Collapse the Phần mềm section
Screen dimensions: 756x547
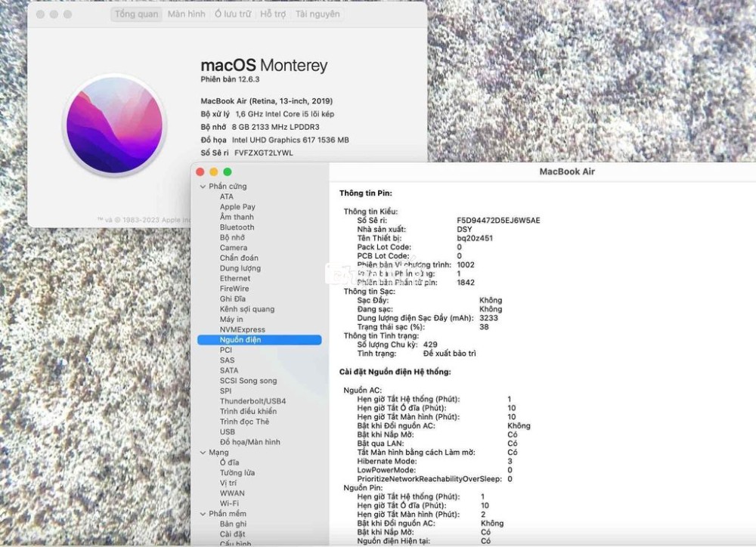tap(203, 514)
